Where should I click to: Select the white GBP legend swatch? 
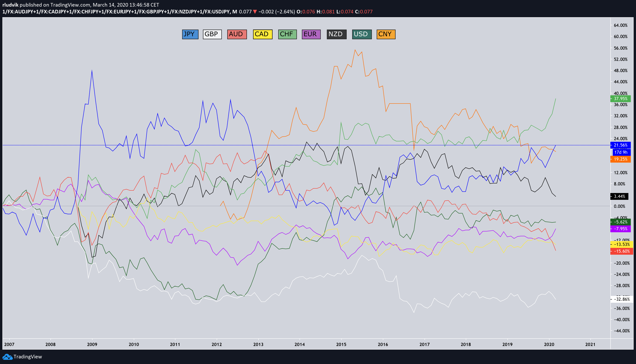tap(212, 34)
